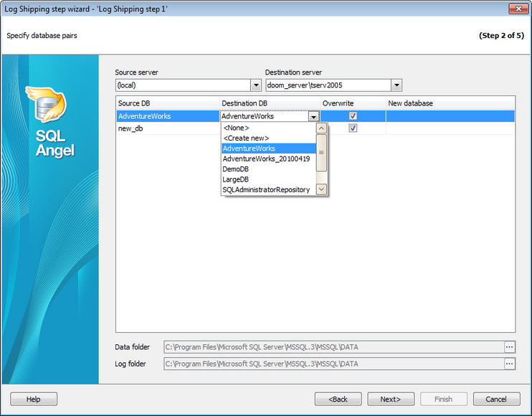Click the dropdown list scroll-down arrow

point(321,189)
